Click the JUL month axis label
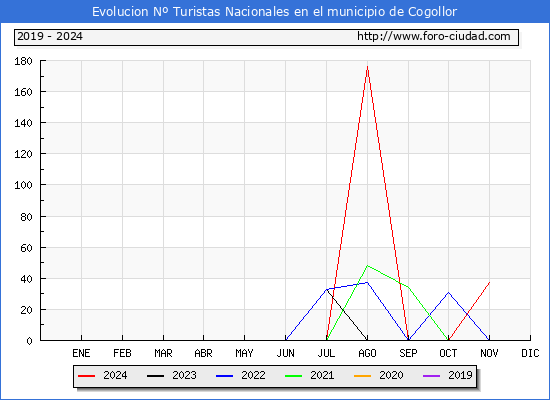 click(x=326, y=353)
